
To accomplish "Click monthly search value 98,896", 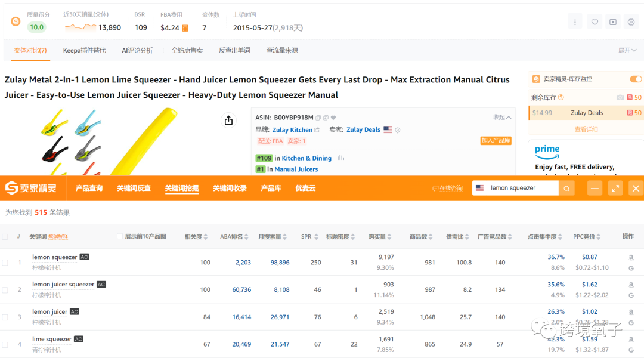I will pos(280,262).
